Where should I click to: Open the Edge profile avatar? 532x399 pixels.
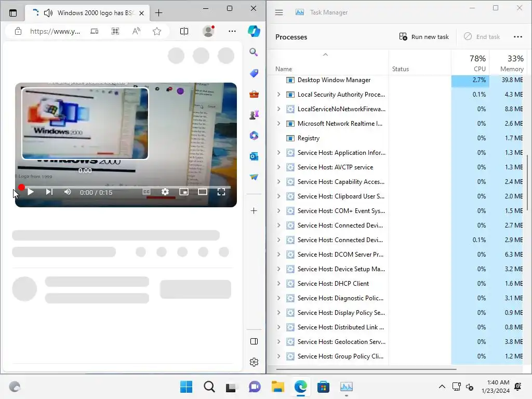pyautogui.click(x=208, y=31)
